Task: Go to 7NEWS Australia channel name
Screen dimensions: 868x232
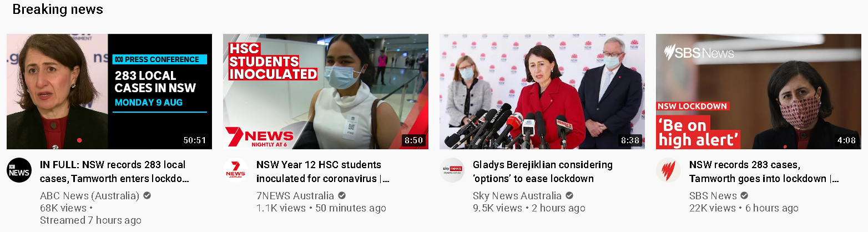Action: coord(295,196)
